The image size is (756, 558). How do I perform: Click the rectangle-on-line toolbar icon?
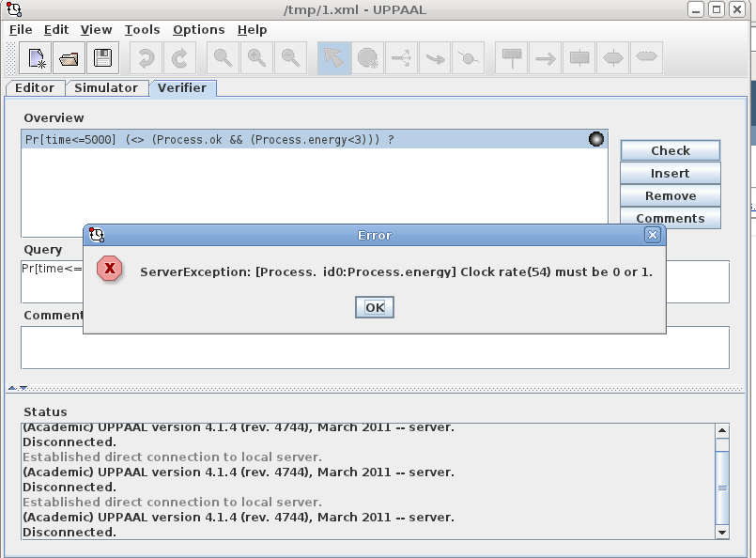click(x=579, y=58)
